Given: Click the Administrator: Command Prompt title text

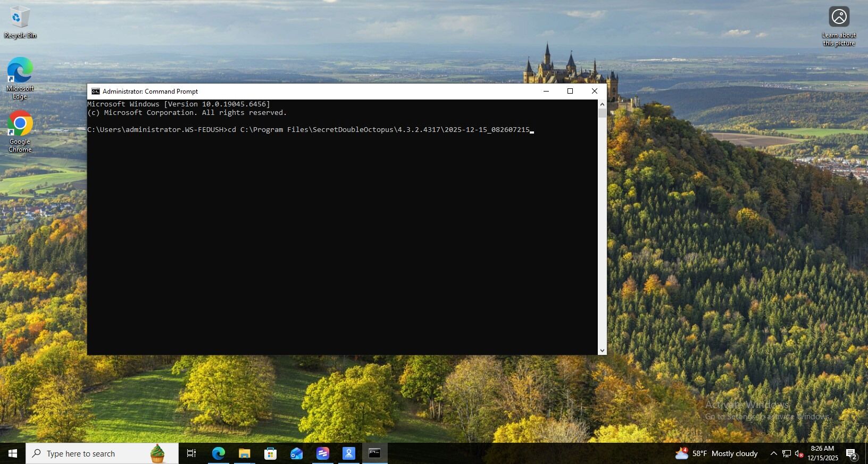Looking at the screenshot, I should 150,92.
